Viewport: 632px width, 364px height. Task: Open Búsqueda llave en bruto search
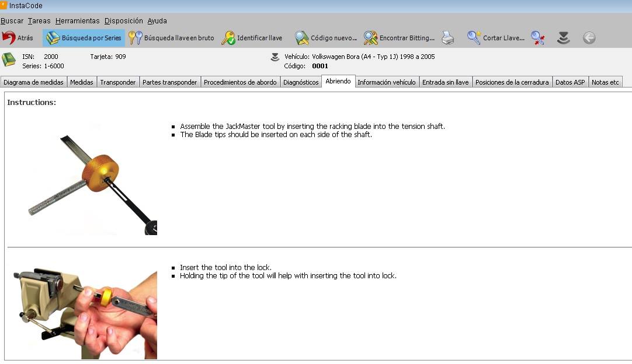tap(172, 38)
